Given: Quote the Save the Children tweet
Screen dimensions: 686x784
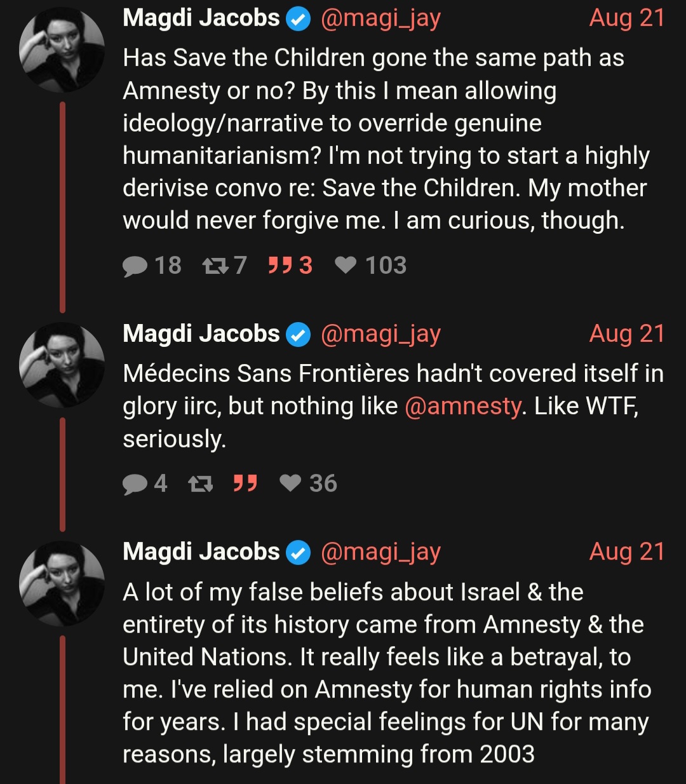Looking at the screenshot, I should [x=280, y=265].
